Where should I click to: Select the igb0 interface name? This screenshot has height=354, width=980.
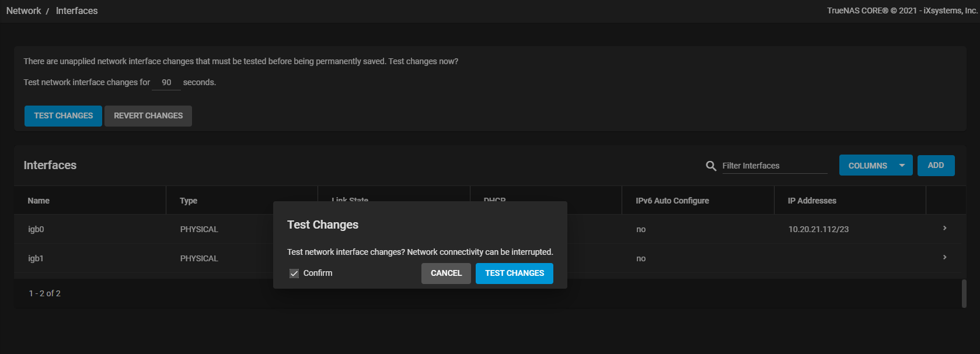[36, 229]
